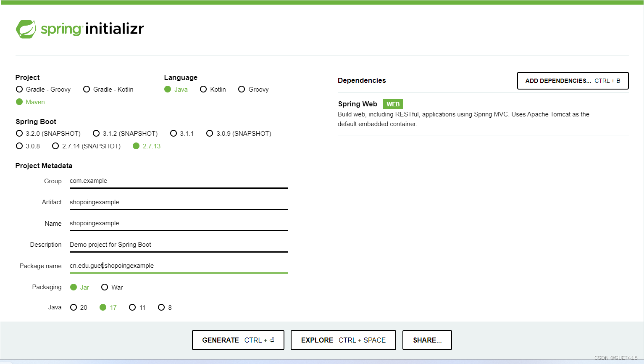Pick Kotlin as the language
This screenshot has width=644, height=364.
[213, 90]
